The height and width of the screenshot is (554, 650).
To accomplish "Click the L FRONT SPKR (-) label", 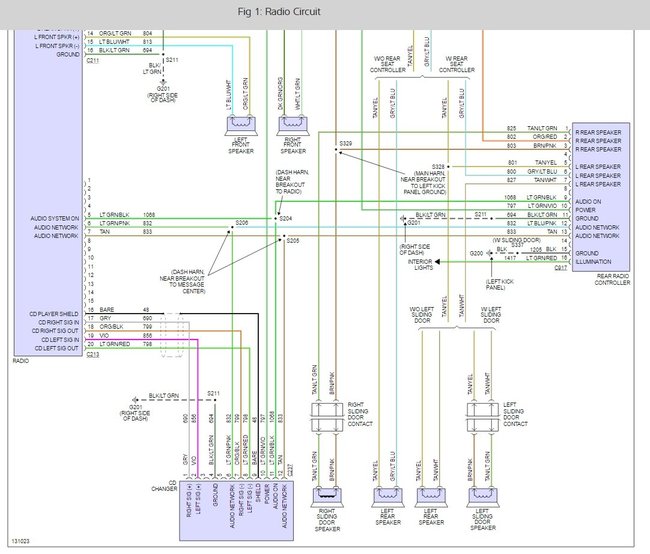I will click(57, 46).
